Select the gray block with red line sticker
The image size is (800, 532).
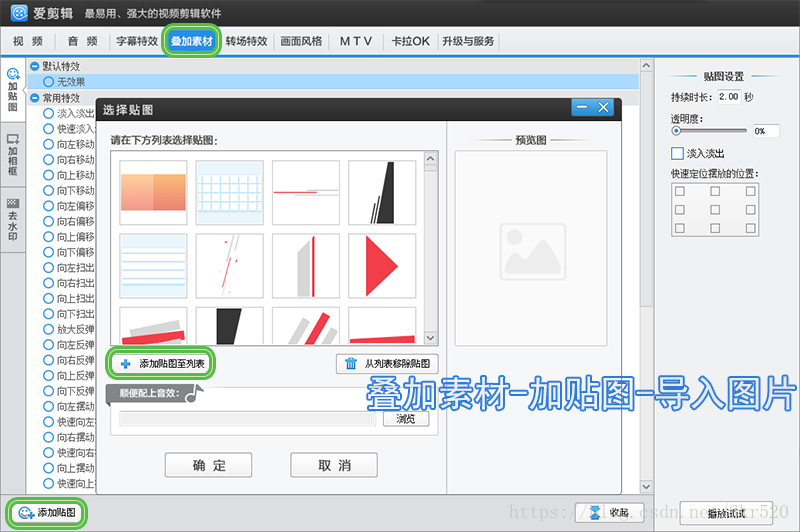[x=306, y=266]
